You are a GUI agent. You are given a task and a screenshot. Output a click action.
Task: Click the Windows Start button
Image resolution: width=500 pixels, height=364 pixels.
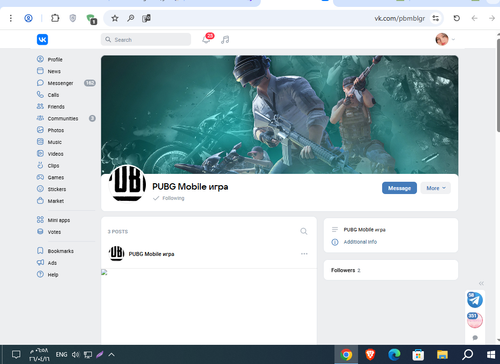(x=491, y=355)
